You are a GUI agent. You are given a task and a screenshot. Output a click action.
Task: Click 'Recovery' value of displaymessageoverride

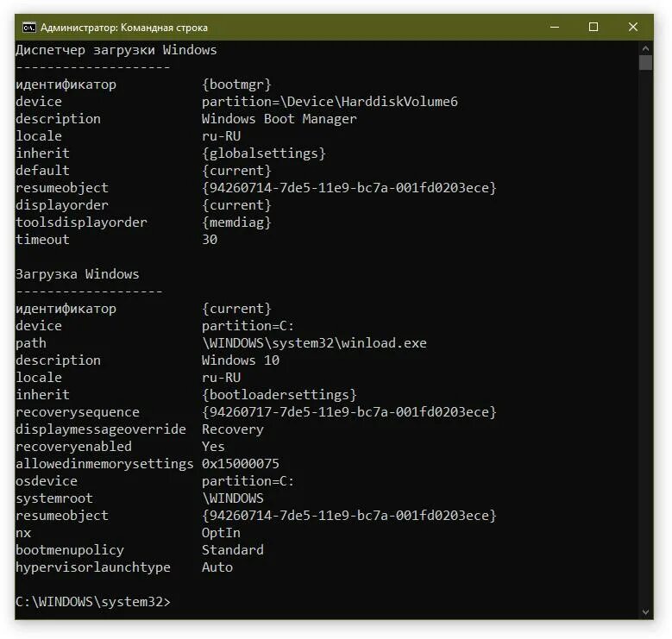point(233,429)
